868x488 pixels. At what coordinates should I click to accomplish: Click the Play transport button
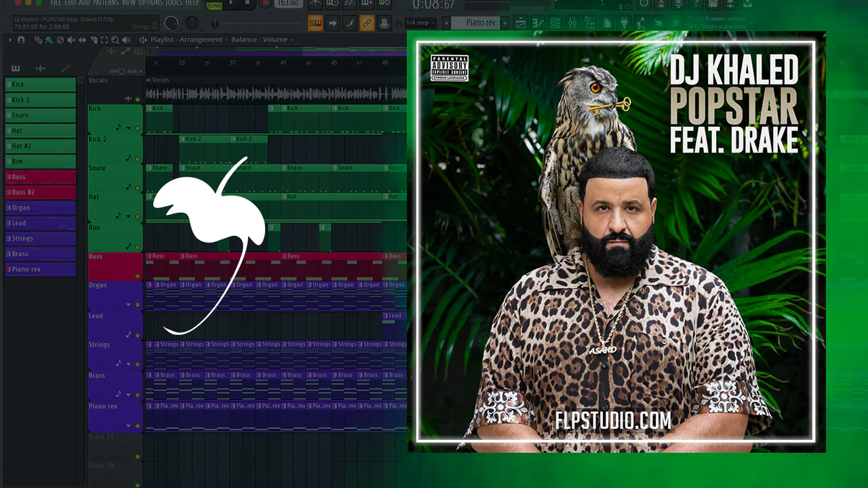(231, 3)
